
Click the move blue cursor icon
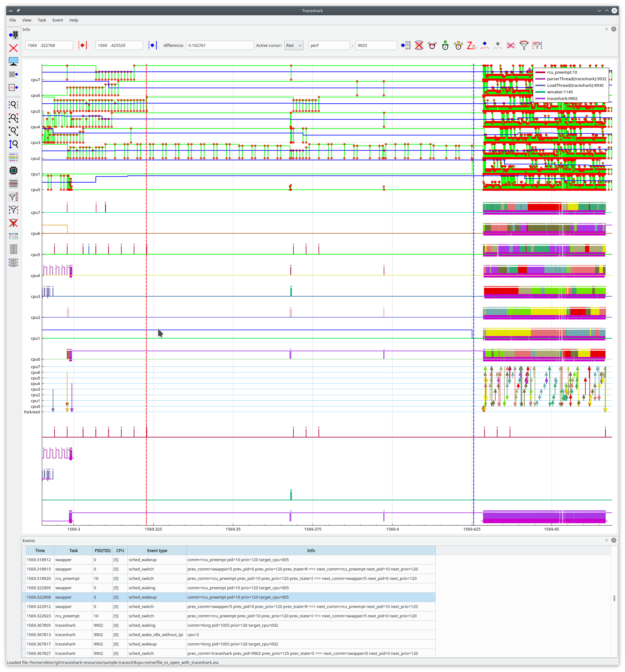[x=152, y=45]
